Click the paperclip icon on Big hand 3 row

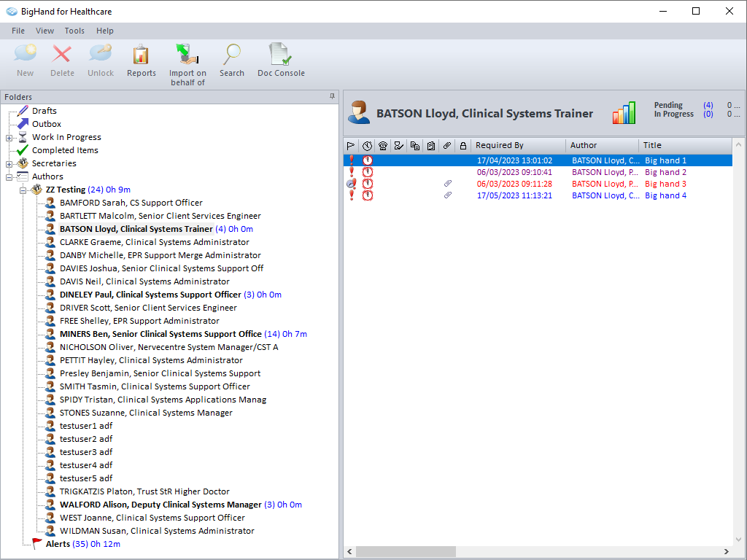[448, 183]
